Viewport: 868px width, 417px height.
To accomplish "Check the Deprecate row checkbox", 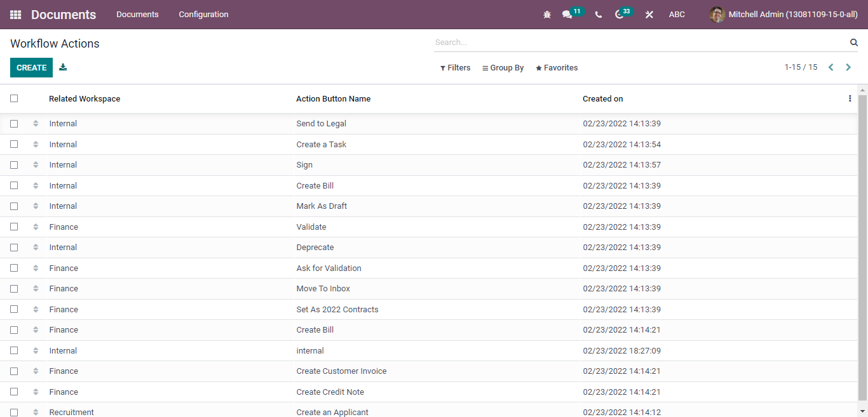I will 14,248.
